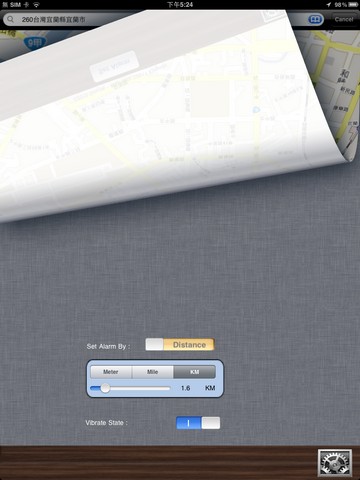This screenshot has width=360, height=480.
Task: Select the Meter unit segment
Action: click(111, 372)
